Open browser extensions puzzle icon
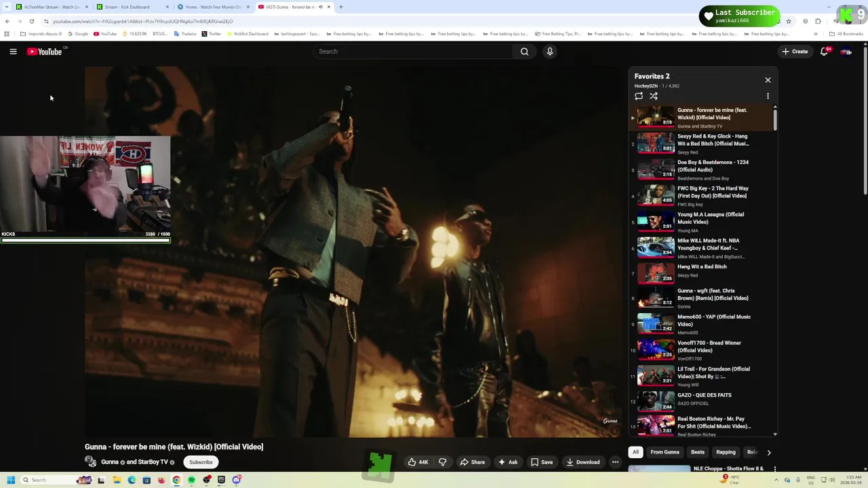The image size is (868, 488). coord(818,21)
